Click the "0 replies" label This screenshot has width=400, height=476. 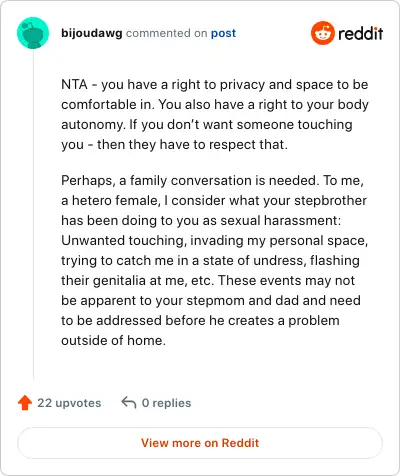click(166, 403)
